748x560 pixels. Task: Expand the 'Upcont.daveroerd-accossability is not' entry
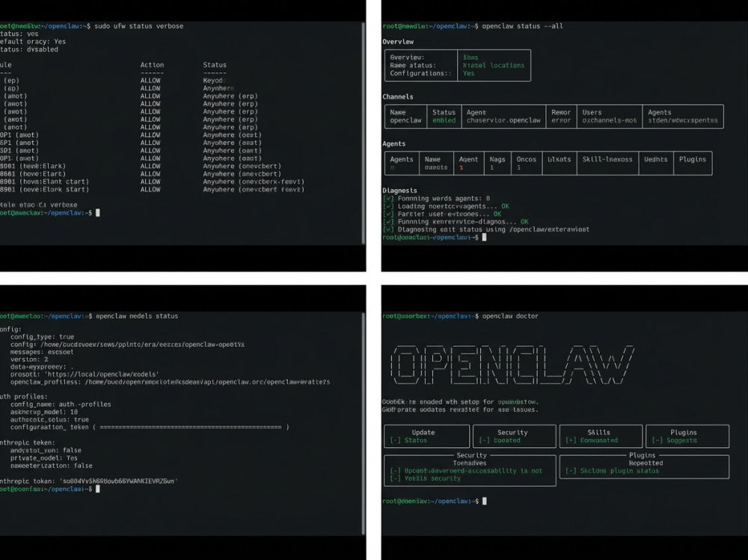(x=466, y=471)
